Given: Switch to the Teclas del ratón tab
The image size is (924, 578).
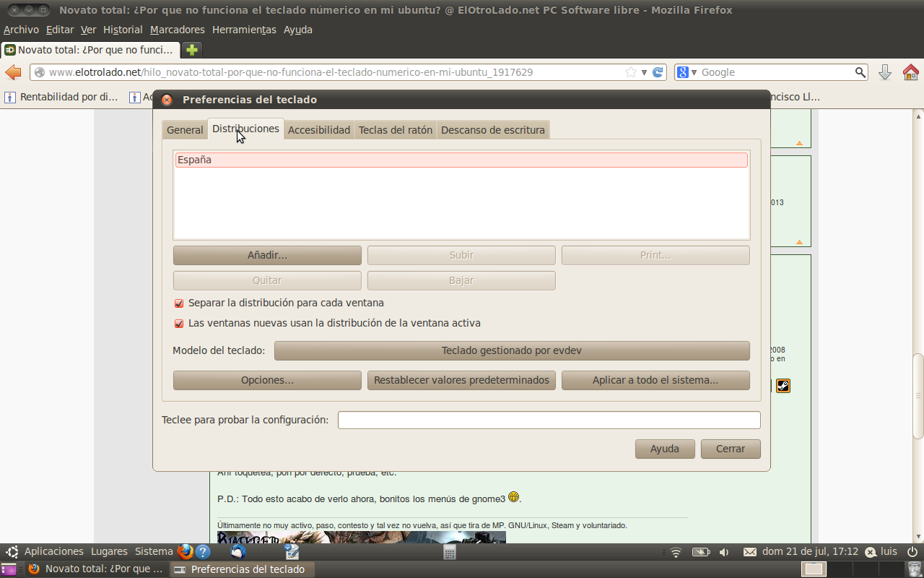Looking at the screenshot, I should (396, 130).
